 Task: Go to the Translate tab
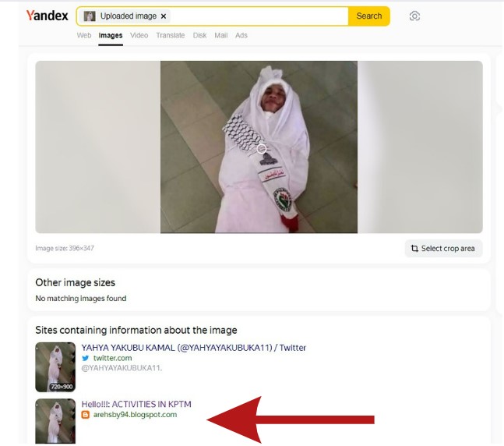click(170, 35)
